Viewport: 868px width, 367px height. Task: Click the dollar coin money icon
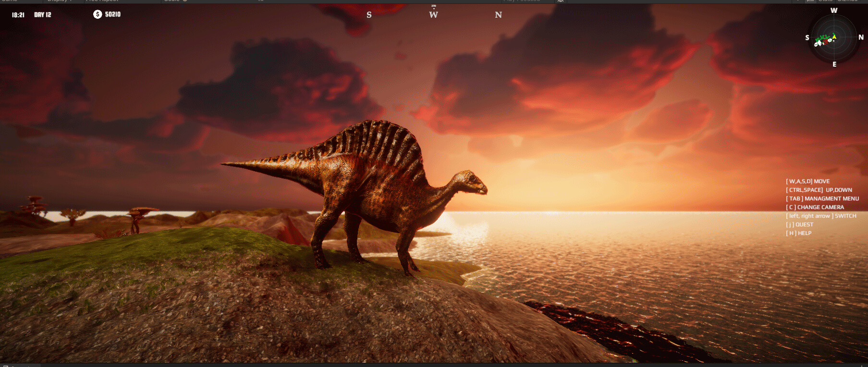[x=98, y=14]
